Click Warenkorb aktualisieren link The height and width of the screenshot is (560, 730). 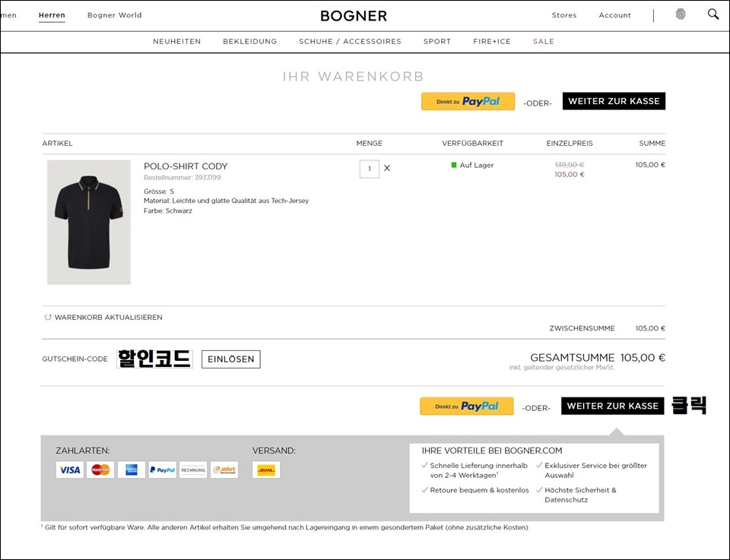pos(109,317)
